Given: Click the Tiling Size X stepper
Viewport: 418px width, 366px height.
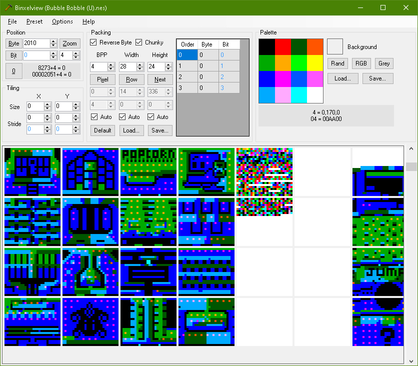Looking at the screenshot, I should [x=47, y=106].
